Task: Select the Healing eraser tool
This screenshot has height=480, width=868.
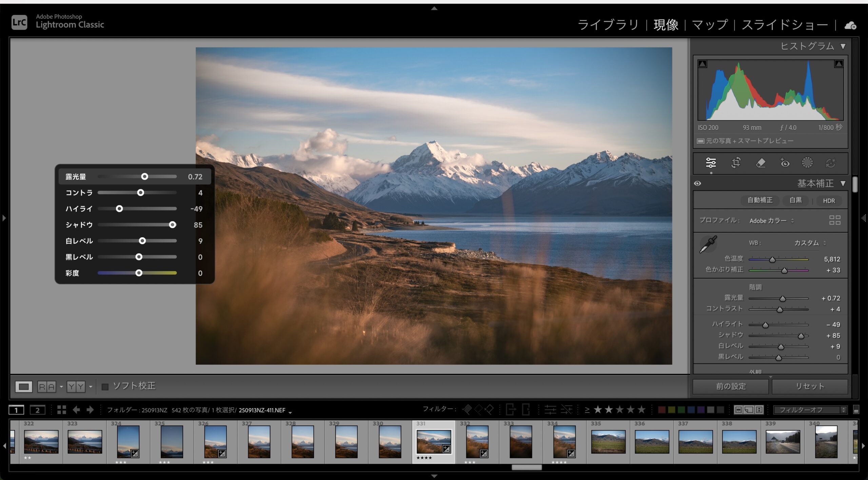Action: point(761,163)
